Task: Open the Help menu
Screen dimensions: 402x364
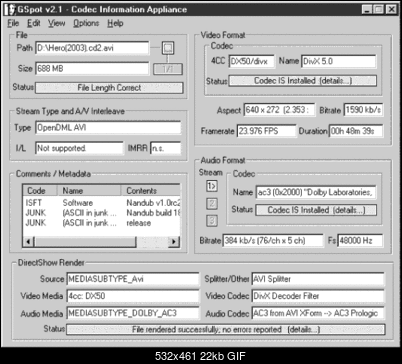Action: click(115, 23)
